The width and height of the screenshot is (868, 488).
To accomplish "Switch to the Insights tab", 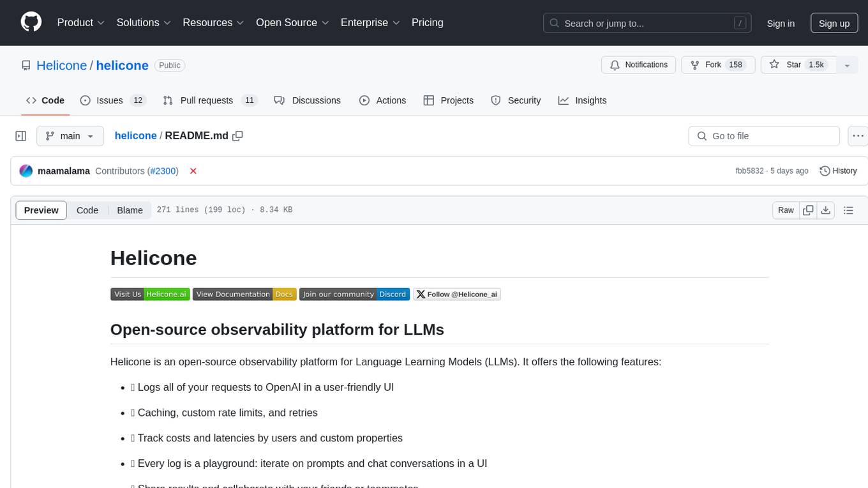I will click(x=582, y=100).
